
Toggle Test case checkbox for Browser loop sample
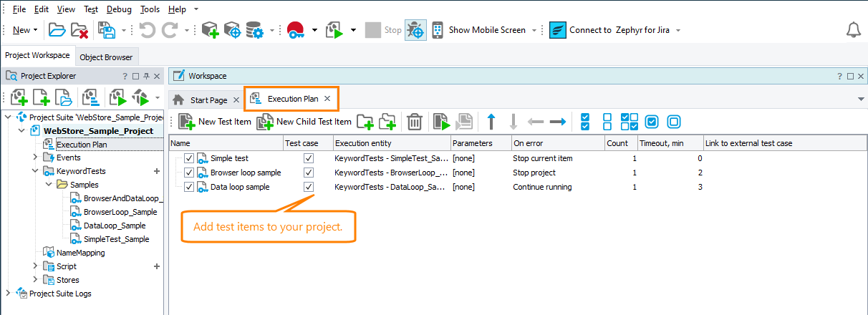309,173
